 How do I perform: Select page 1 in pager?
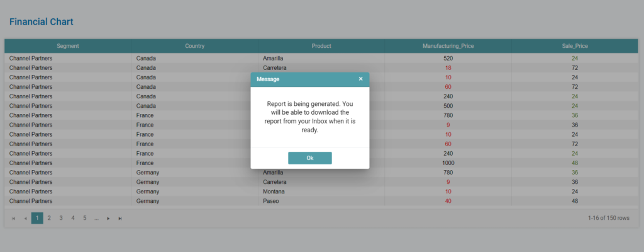37,218
